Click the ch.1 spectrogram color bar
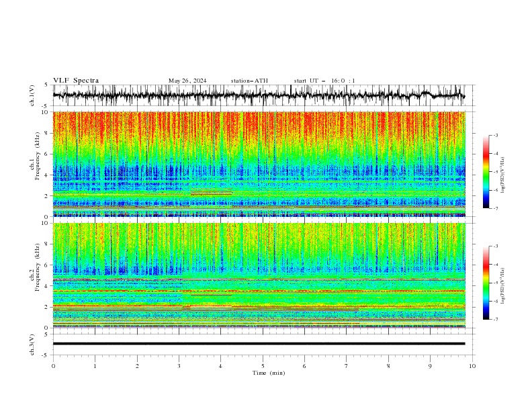The height and width of the screenshot is (411, 532). [486, 172]
